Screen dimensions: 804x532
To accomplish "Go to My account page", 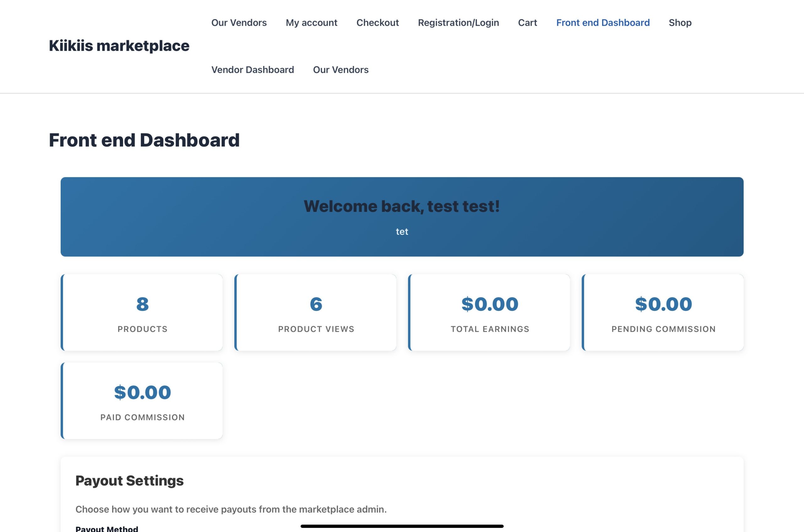I will 311,23.
